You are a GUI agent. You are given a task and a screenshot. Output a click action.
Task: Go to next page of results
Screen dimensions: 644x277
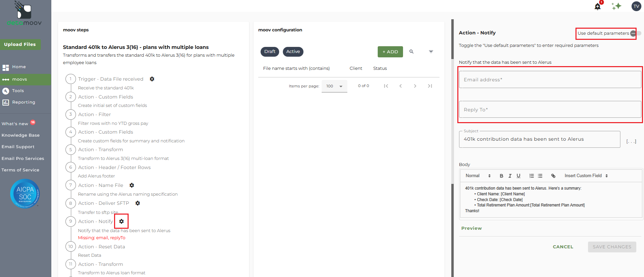point(415,86)
